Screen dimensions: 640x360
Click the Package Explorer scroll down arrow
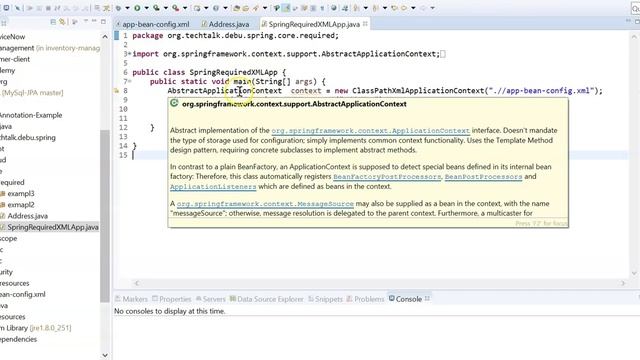(105, 355)
